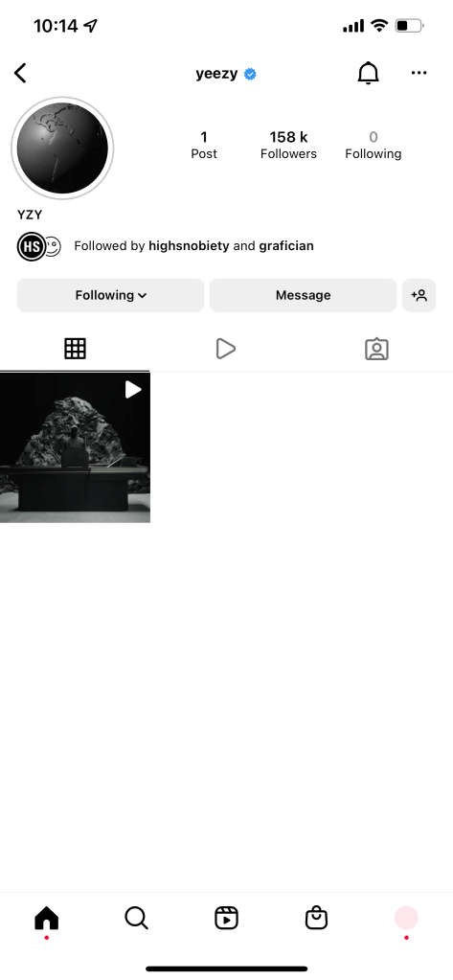Viewport: 453px width, 980px height.
Task: Expand the Following dropdown button
Action: click(110, 295)
